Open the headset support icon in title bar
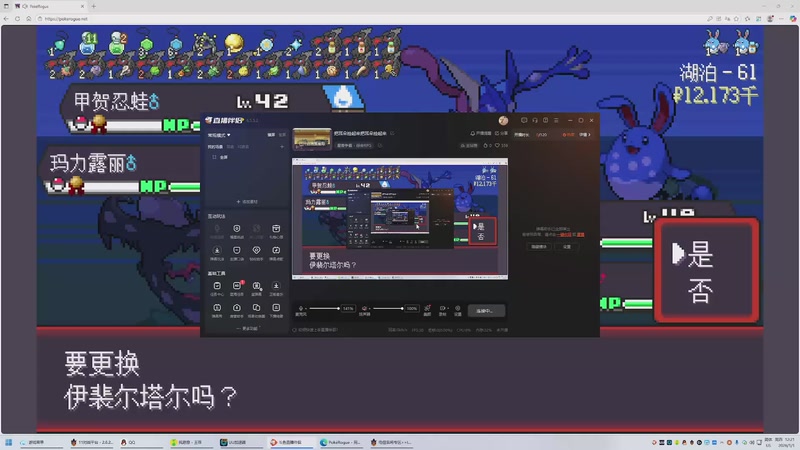 coord(535,120)
